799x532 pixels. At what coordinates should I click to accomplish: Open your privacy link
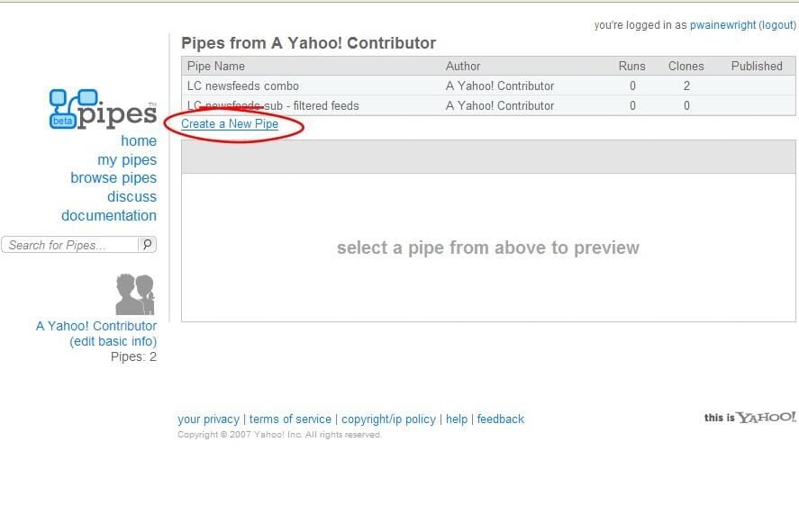208,419
